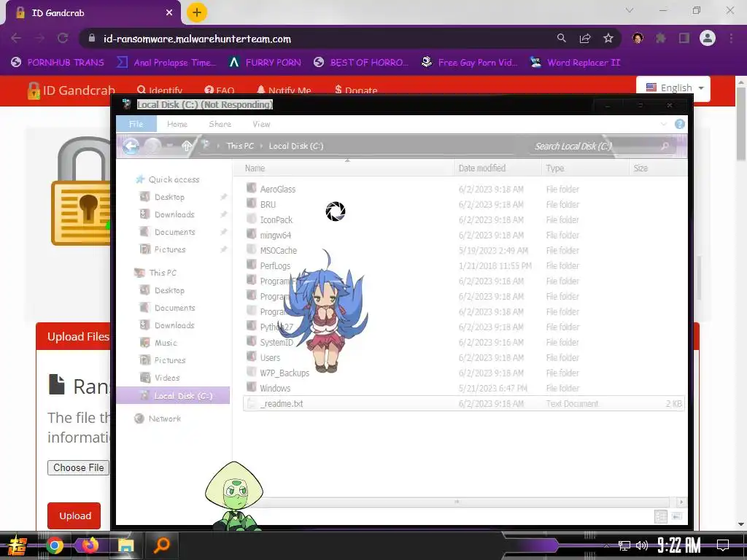Open the Home tab in Explorer ribbon
The width and height of the screenshot is (747, 560).
[x=177, y=124]
